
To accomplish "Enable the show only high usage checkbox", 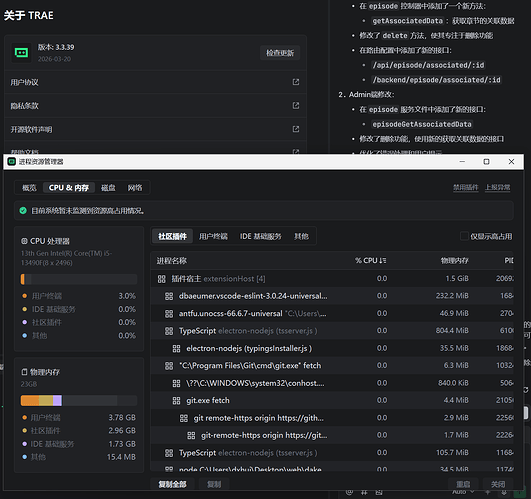I will tap(464, 236).
